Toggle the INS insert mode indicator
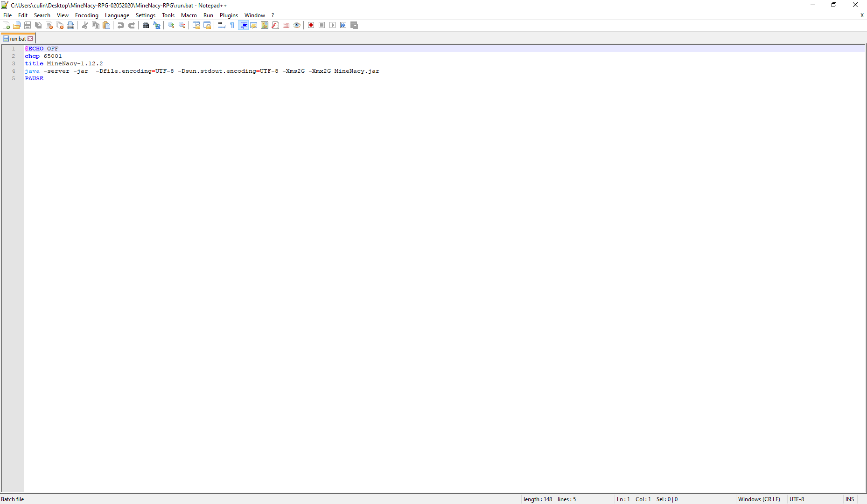Image resolution: width=867 pixels, height=504 pixels. pos(850,499)
